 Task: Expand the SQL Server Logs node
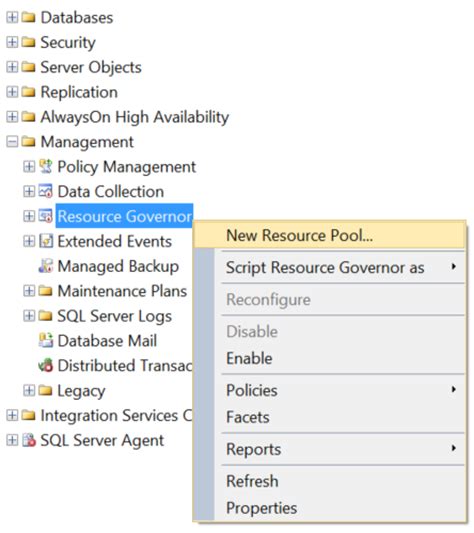(29, 316)
